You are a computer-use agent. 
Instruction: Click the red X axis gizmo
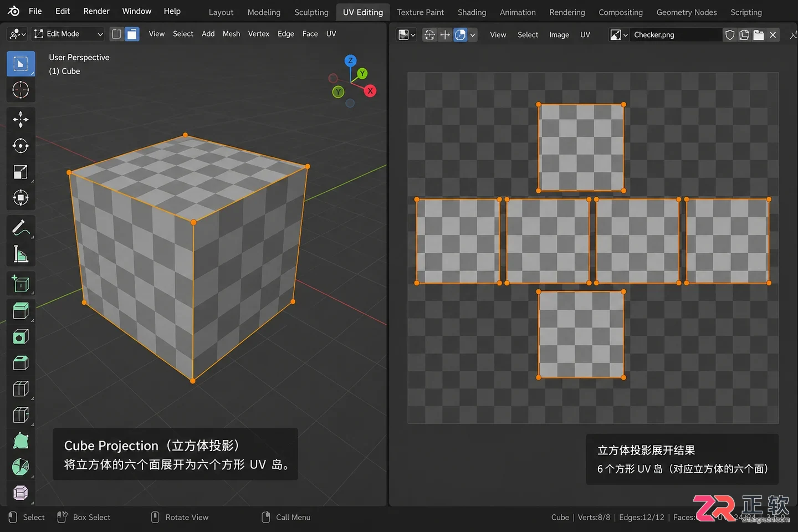pyautogui.click(x=370, y=91)
